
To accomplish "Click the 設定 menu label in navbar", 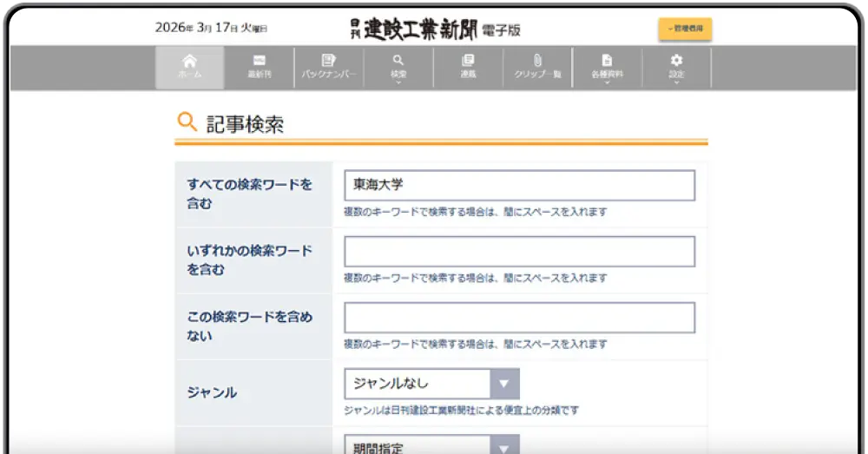I will click(676, 75).
